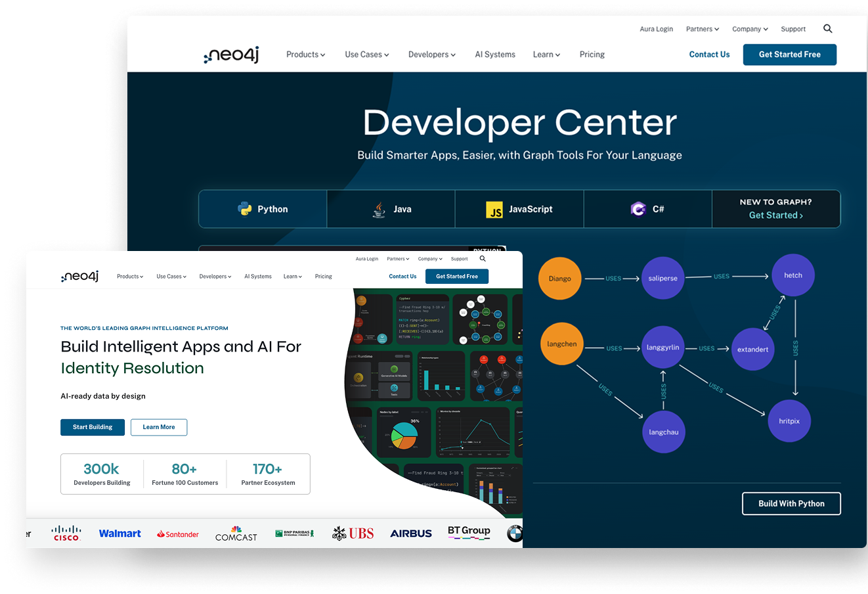This screenshot has height=594, width=868.
Task: Click the Get Started Free button
Action: (789, 55)
